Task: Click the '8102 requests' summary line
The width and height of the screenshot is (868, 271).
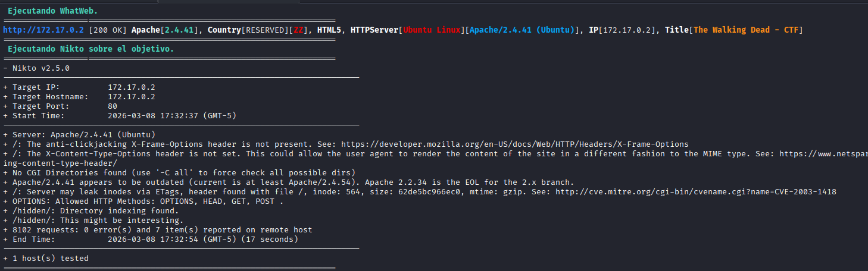Action: coord(160,230)
